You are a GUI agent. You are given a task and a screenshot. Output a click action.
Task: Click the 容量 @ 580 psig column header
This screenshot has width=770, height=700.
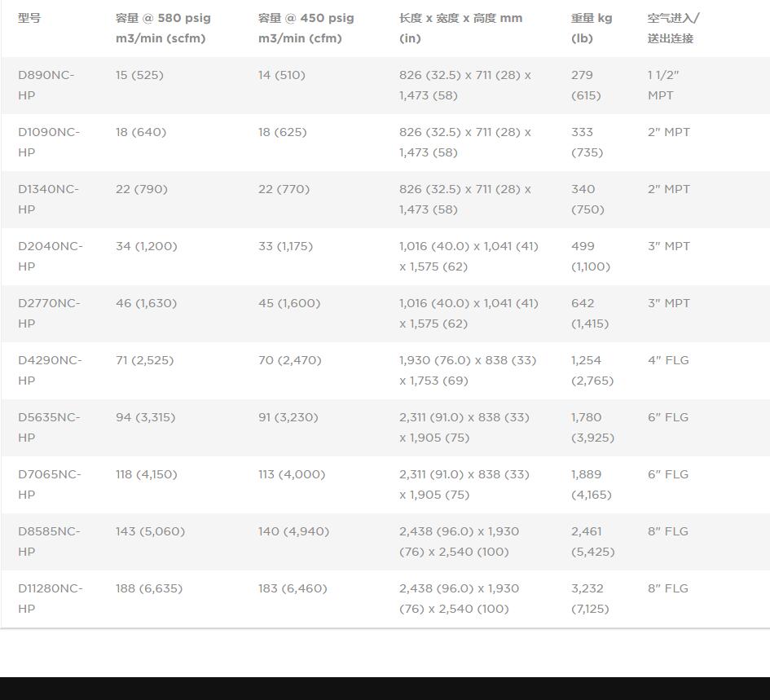163,28
